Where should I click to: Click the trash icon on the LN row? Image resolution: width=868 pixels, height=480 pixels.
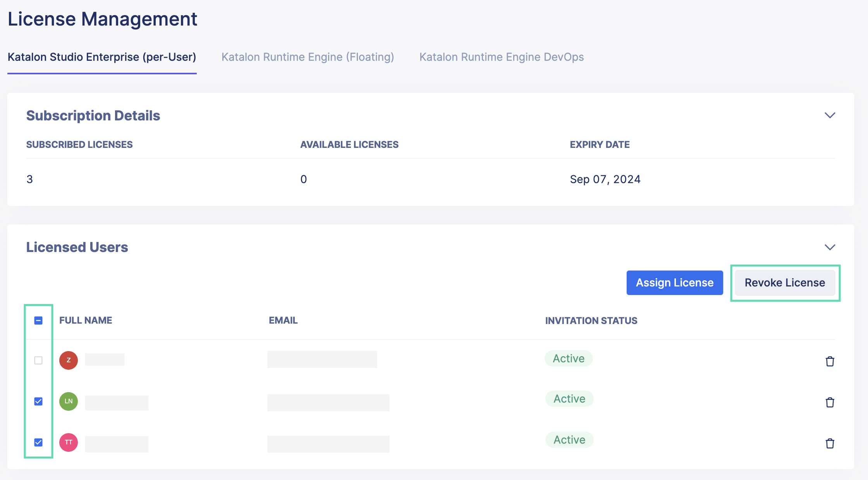click(830, 403)
